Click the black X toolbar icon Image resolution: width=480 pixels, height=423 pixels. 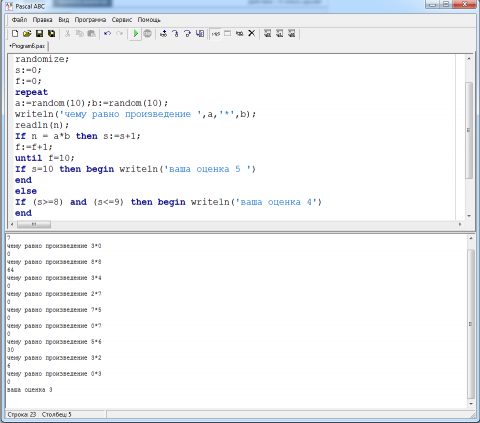(252, 33)
